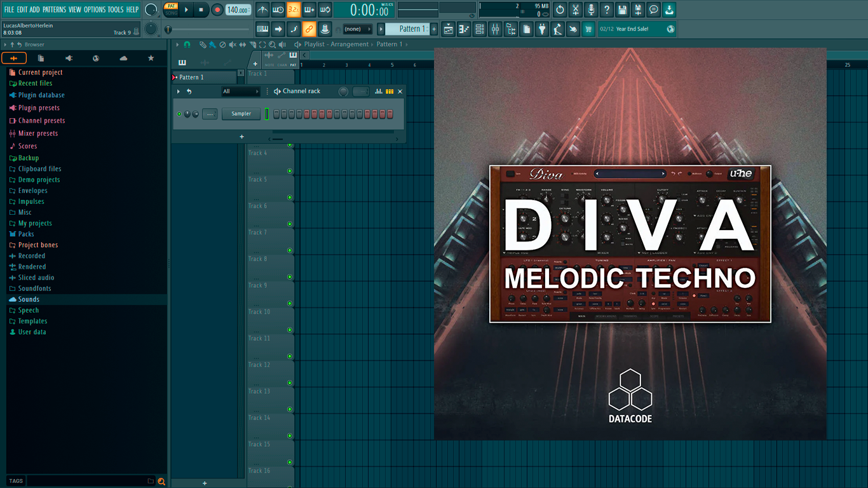Save the project with floppy disk icon
The height and width of the screenshot is (488, 868).
tap(623, 10)
